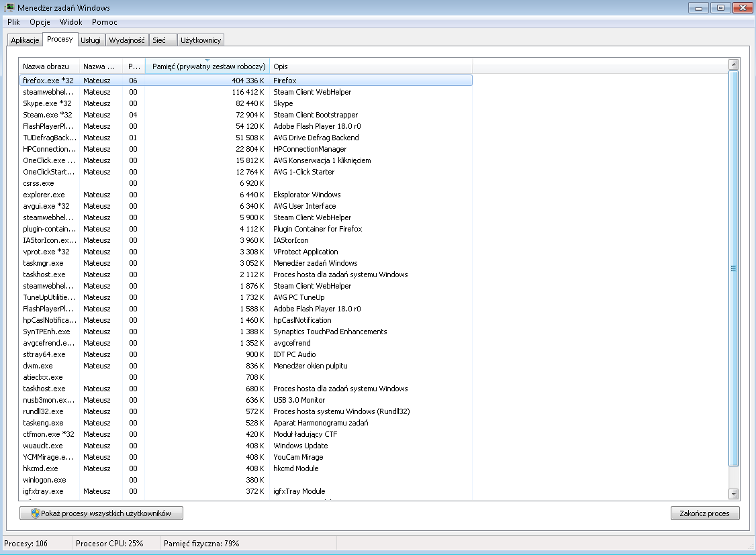Switch to the Aplikacje tab
Viewport: 756px width, 555px height.
[25, 40]
